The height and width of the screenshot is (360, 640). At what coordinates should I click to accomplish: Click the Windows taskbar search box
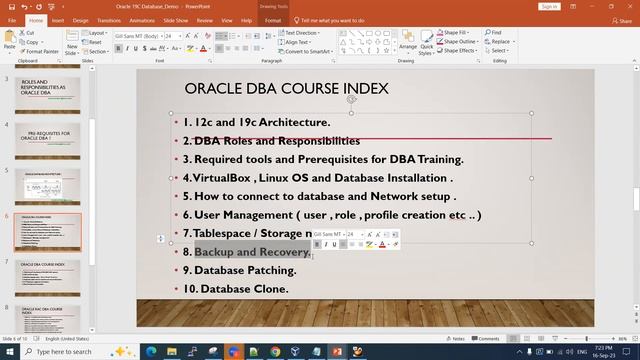pyautogui.click(x=80, y=351)
